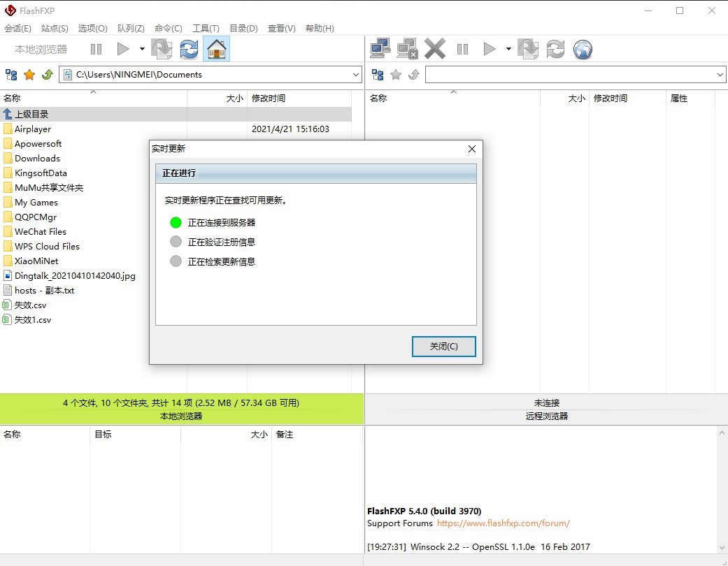Open the remote address dropdown
728x566 pixels.
click(x=720, y=75)
